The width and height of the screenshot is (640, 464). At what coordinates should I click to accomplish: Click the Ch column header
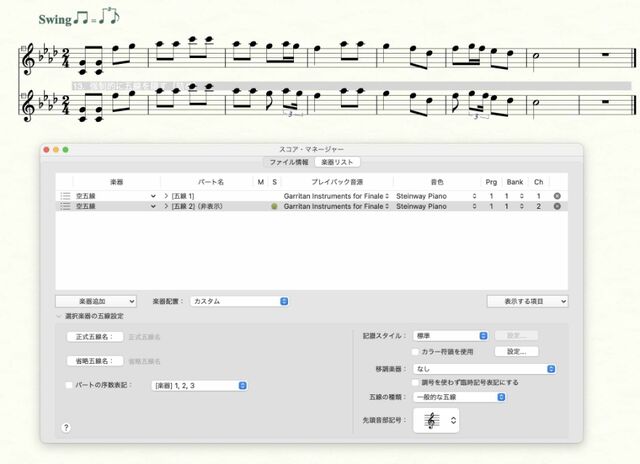pos(538,182)
